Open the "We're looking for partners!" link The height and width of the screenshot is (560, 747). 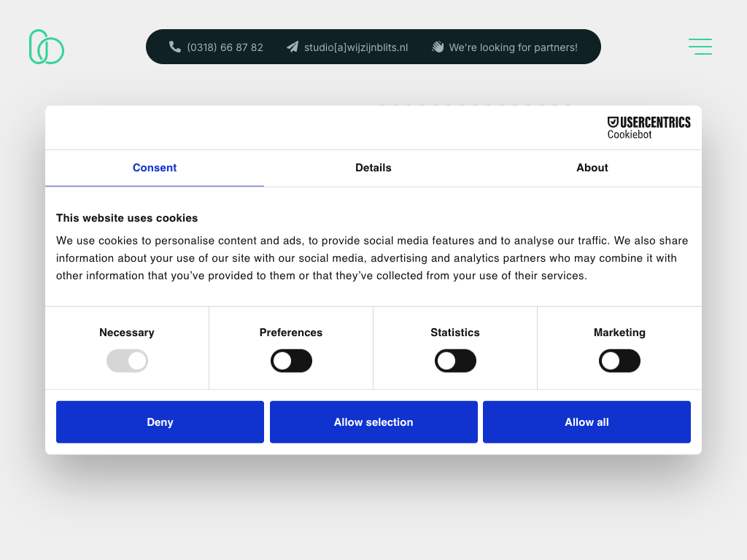tap(513, 47)
